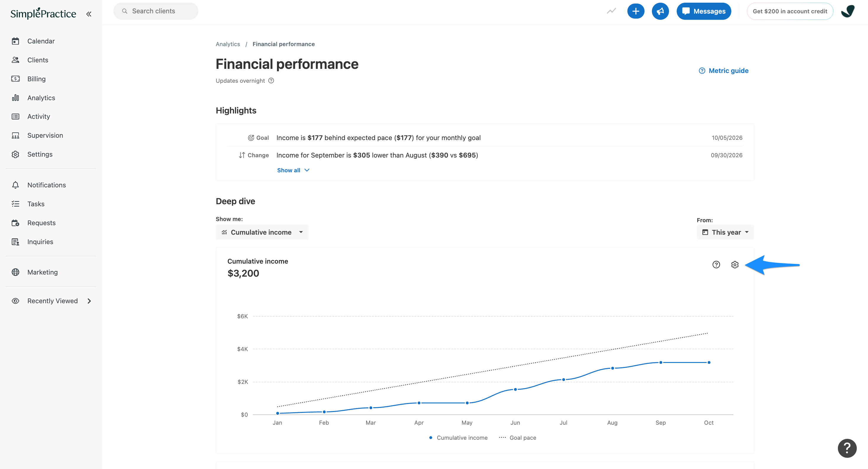Open chart settings gear icon
Image resolution: width=868 pixels, height=469 pixels.
735,265
